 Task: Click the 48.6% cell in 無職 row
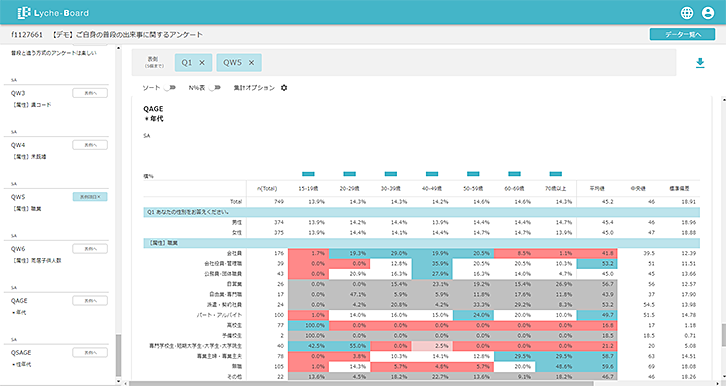point(556,366)
